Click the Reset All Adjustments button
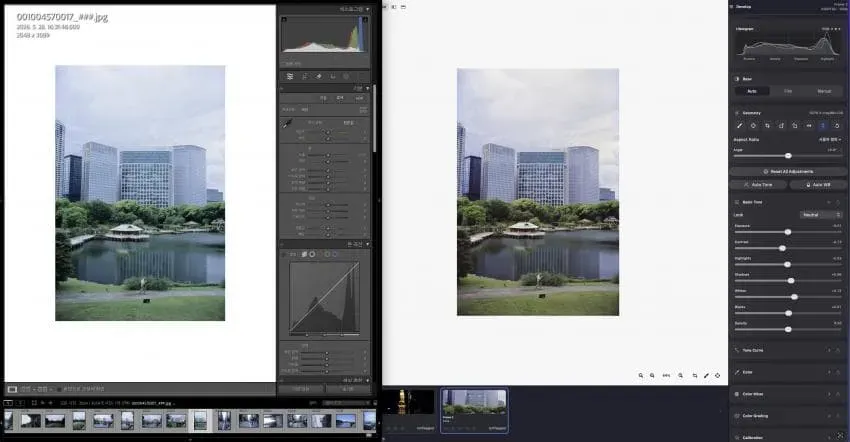The width and height of the screenshot is (850, 442). pyautogui.click(x=788, y=171)
